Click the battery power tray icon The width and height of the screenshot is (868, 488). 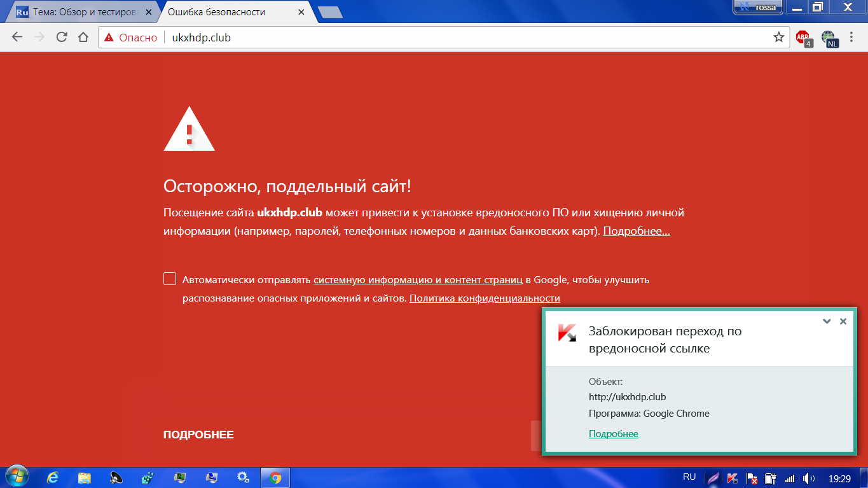[x=771, y=478]
